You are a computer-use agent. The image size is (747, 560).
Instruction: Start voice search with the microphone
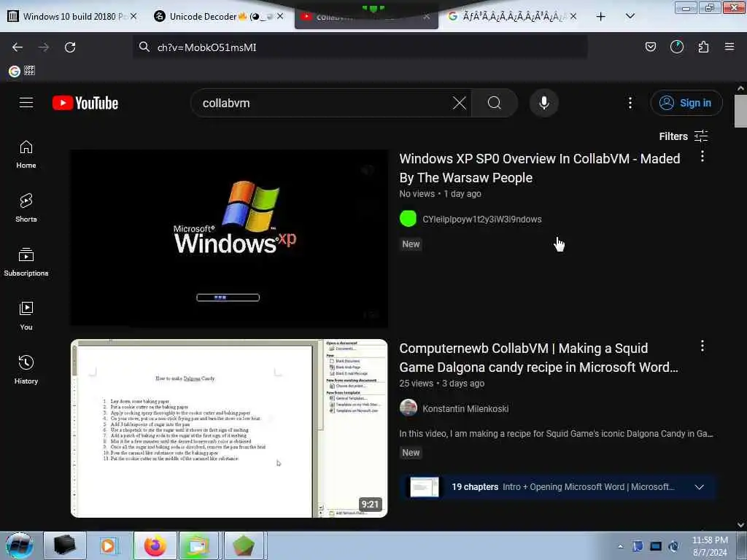(543, 103)
